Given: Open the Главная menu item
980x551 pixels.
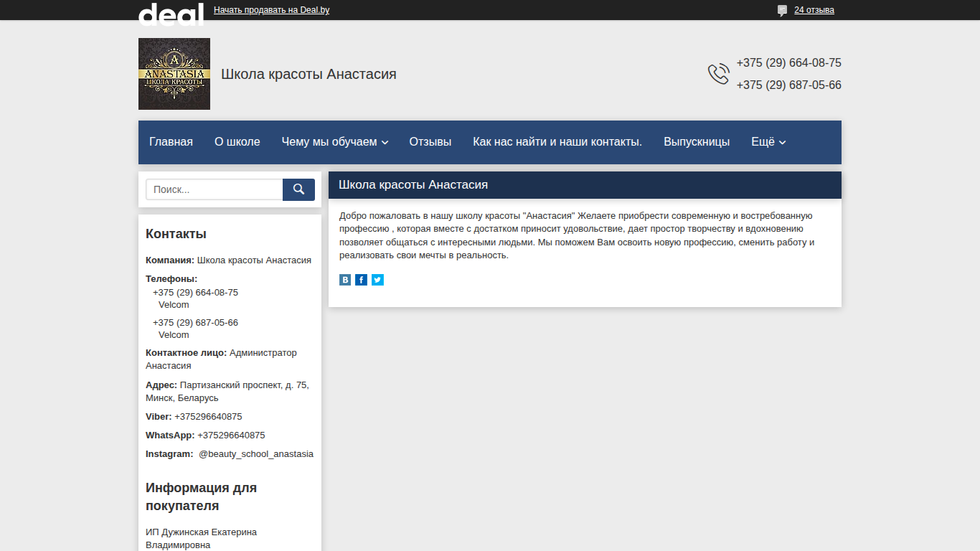Looking at the screenshot, I should pyautogui.click(x=171, y=142).
